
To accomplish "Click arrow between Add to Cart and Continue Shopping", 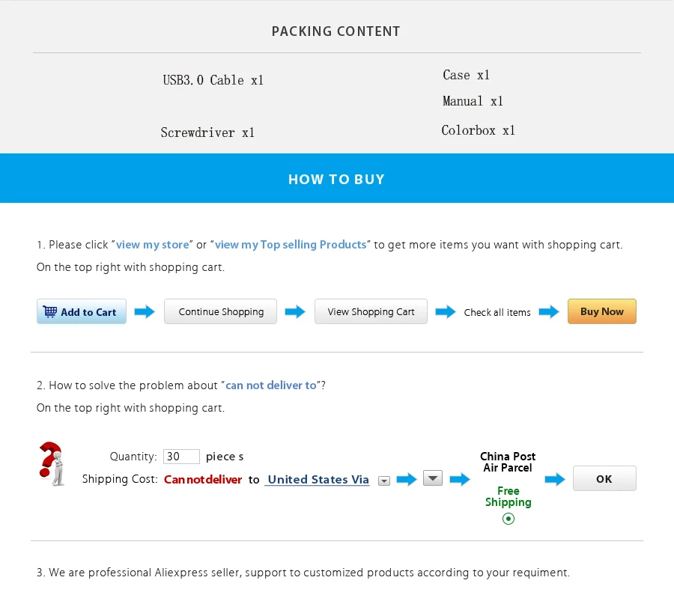I will (145, 311).
